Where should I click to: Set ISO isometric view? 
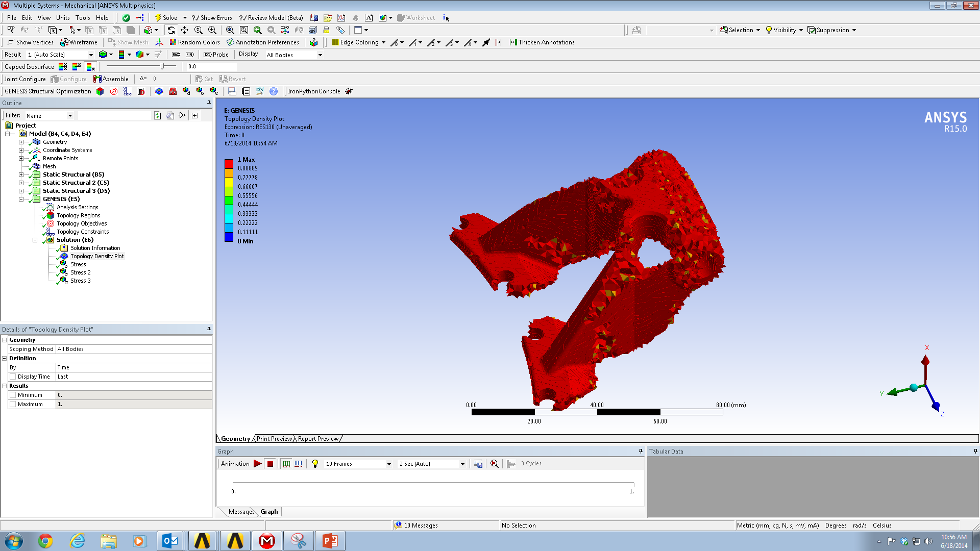[285, 30]
